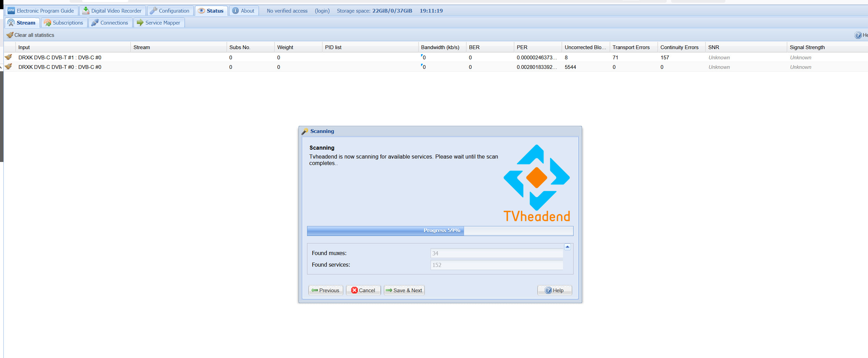Screen dimensions: 868x358
Task: Click the scan progress bar at 59%
Action: pyautogui.click(x=440, y=230)
